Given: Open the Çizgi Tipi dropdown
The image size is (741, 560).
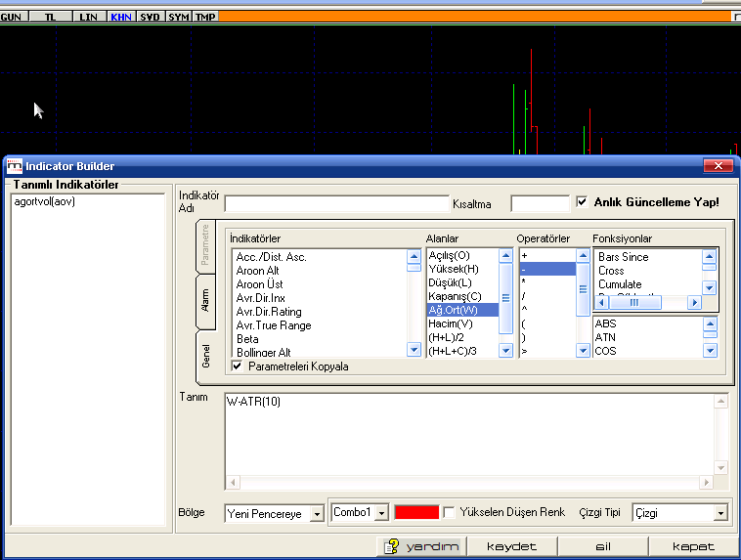Looking at the screenshot, I should (x=720, y=513).
